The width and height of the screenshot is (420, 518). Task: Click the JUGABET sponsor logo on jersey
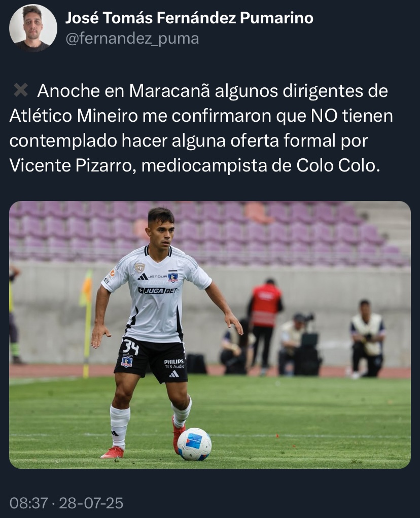157,290
